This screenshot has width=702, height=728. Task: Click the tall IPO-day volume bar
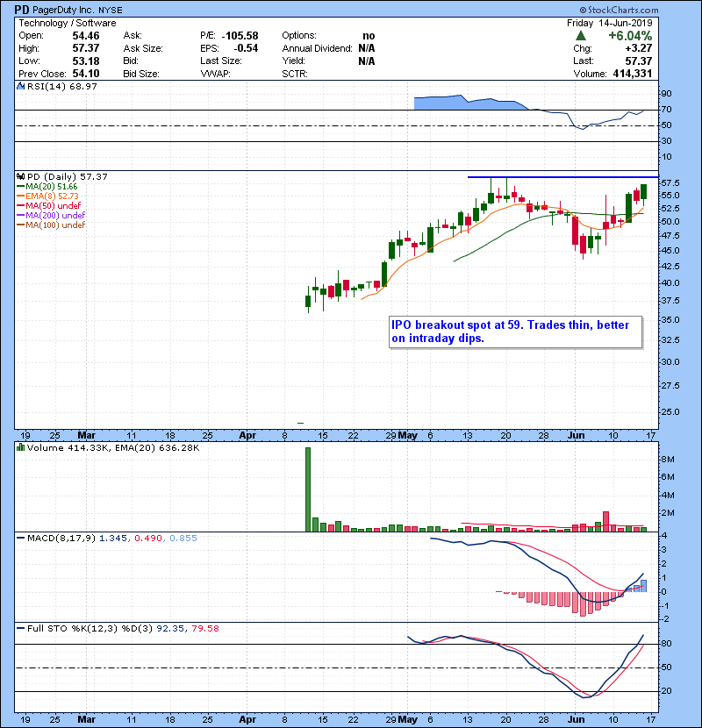[307, 489]
